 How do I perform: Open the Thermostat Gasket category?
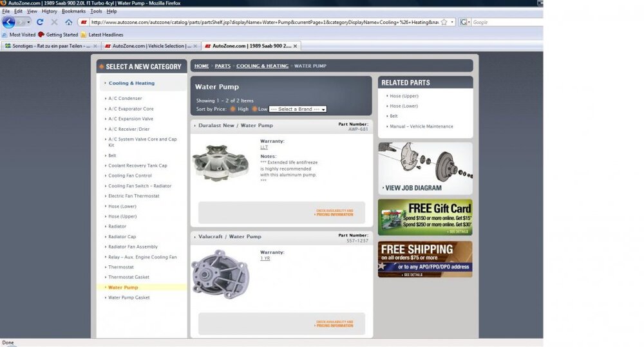click(x=129, y=277)
